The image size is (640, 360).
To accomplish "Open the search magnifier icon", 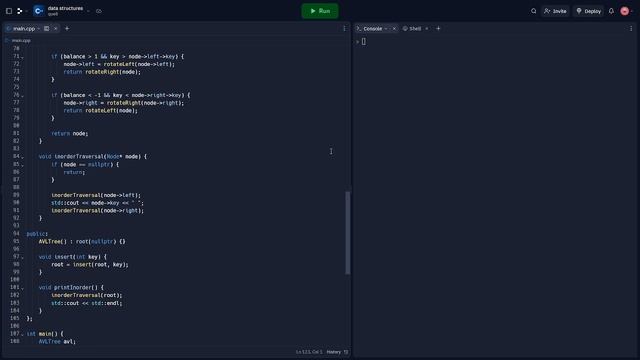I will point(533,11).
